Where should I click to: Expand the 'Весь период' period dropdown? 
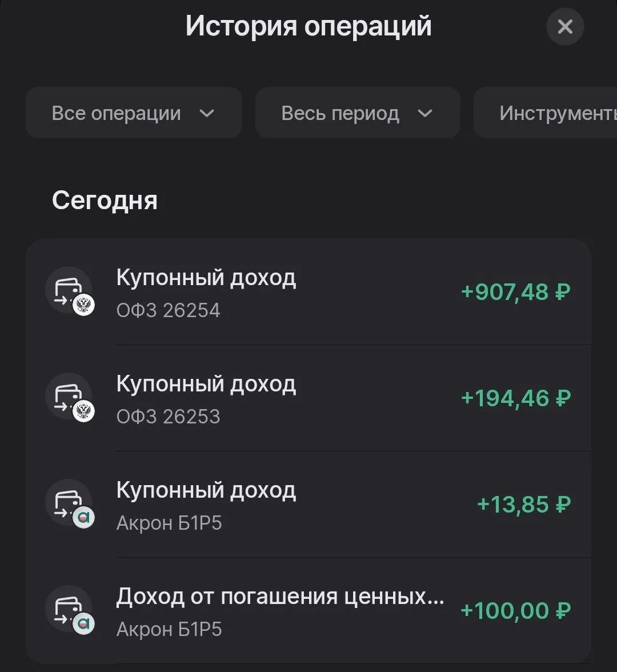coord(357,113)
